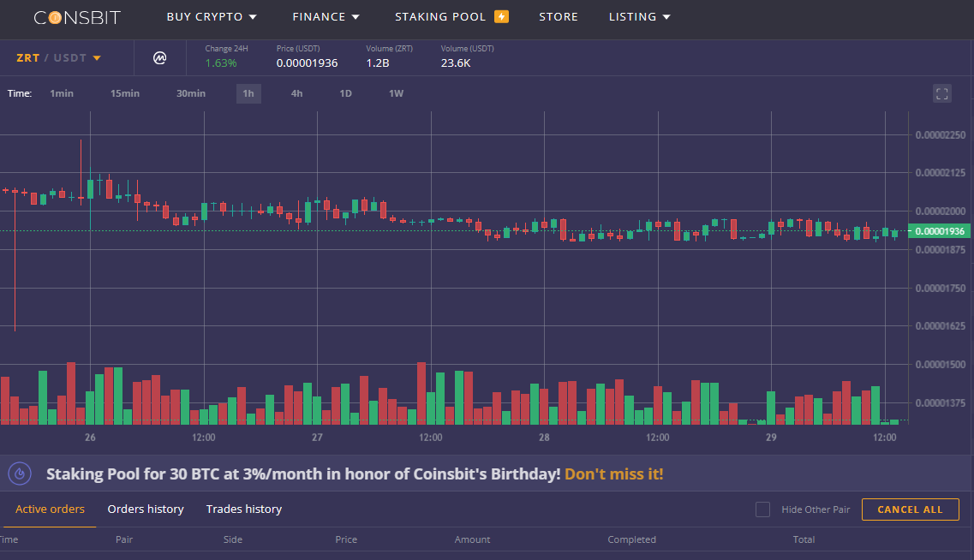Click the staking pool timer icon
The height and width of the screenshot is (560, 974).
19,473
